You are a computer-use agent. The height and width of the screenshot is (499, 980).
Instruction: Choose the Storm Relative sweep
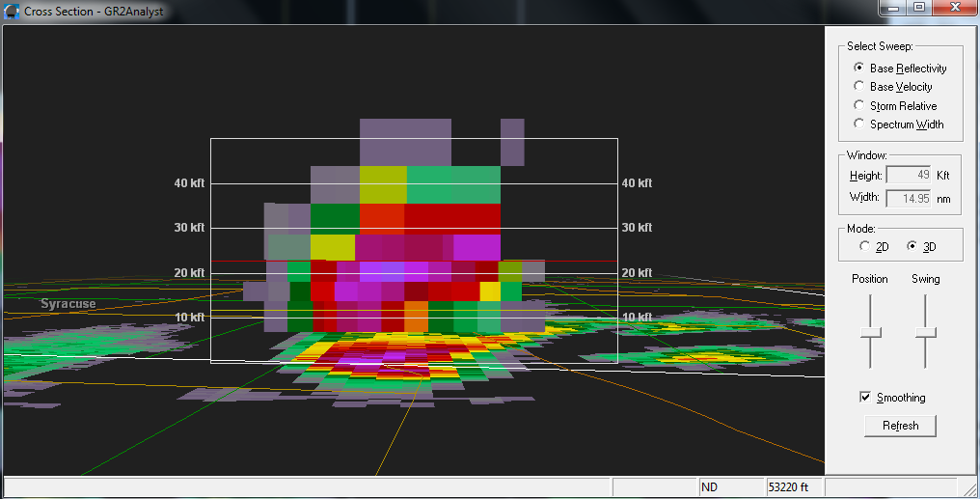(895, 105)
